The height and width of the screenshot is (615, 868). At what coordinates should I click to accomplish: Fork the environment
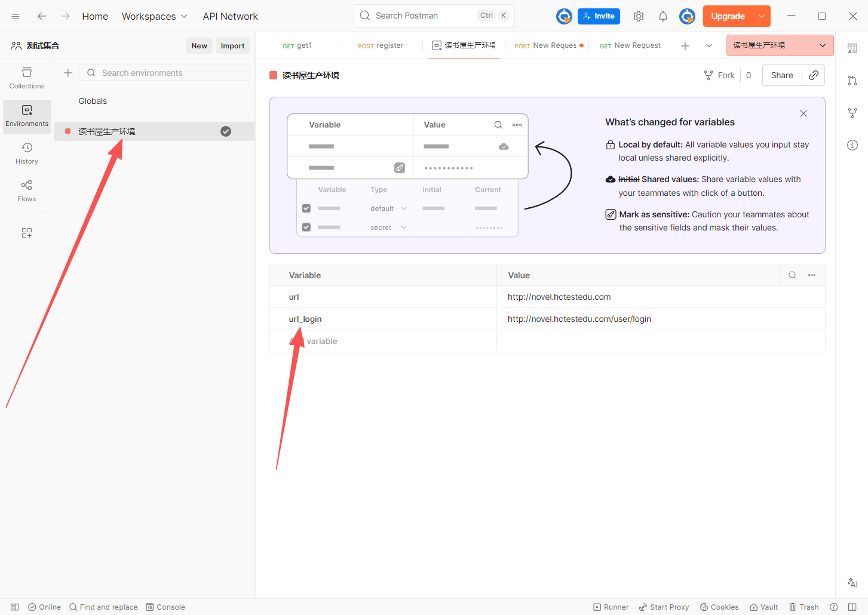pyautogui.click(x=719, y=75)
